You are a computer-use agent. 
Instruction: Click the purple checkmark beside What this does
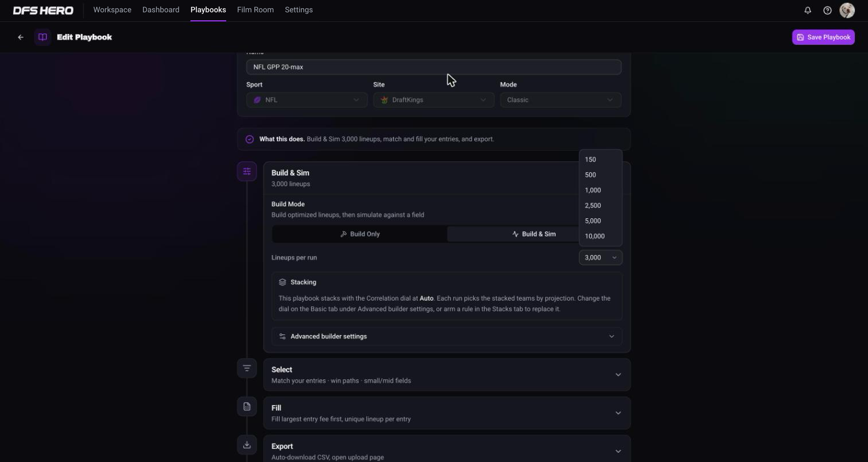coord(250,139)
